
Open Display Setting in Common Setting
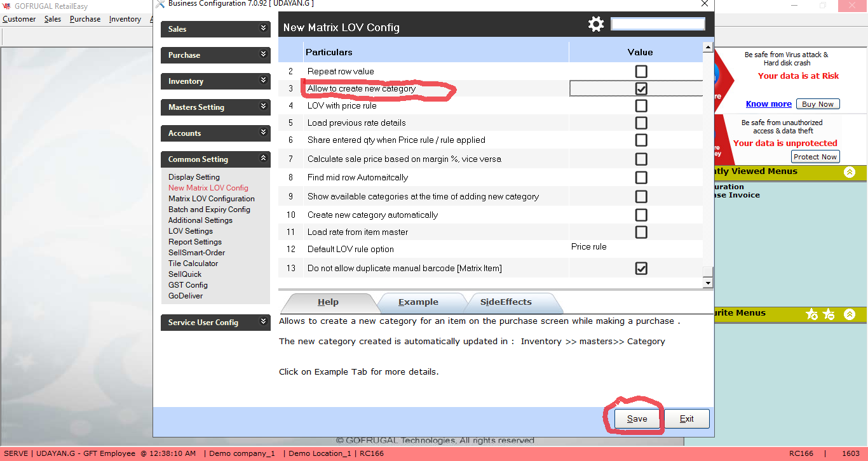(x=194, y=177)
